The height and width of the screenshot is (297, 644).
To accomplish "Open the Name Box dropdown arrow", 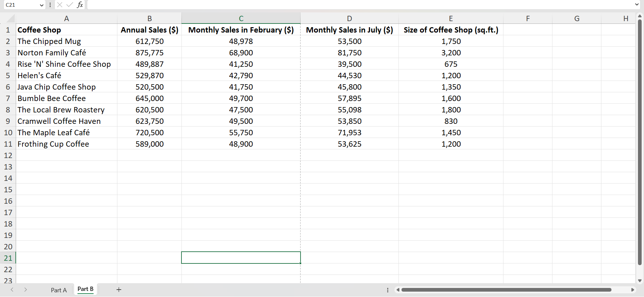I will pyautogui.click(x=42, y=5).
